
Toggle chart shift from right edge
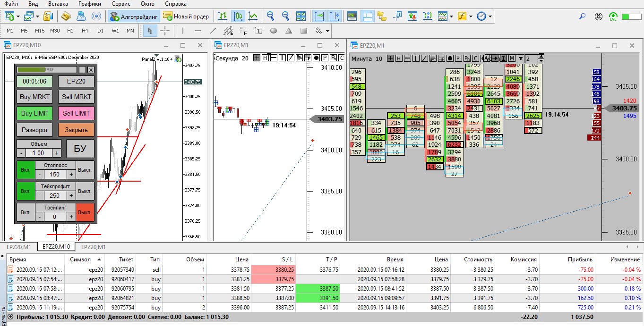[335, 16]
